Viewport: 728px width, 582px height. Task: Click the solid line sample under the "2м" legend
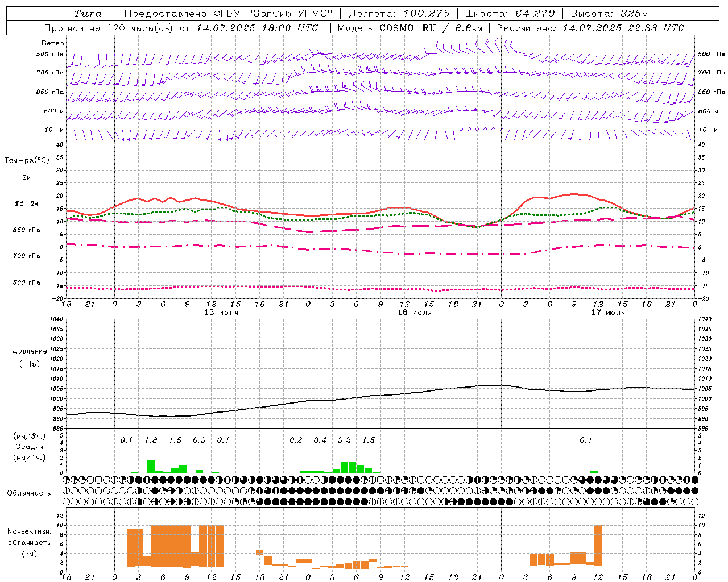click(26, 184)
